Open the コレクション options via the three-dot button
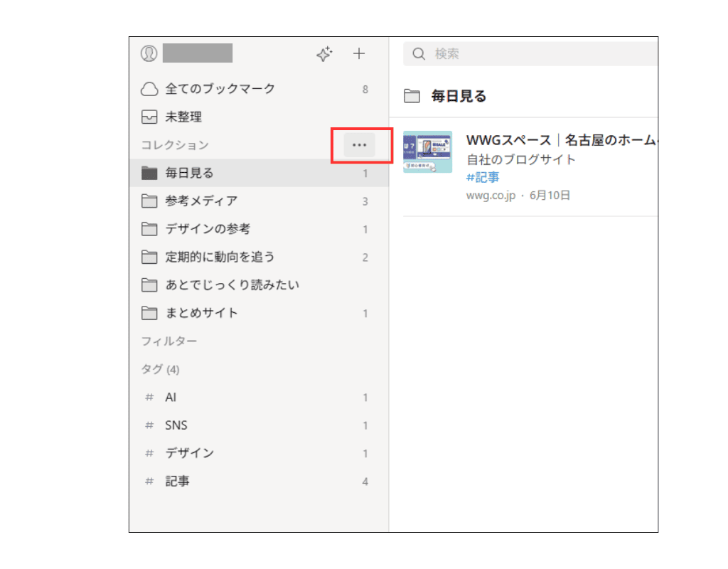 click(x=359, y=144)
